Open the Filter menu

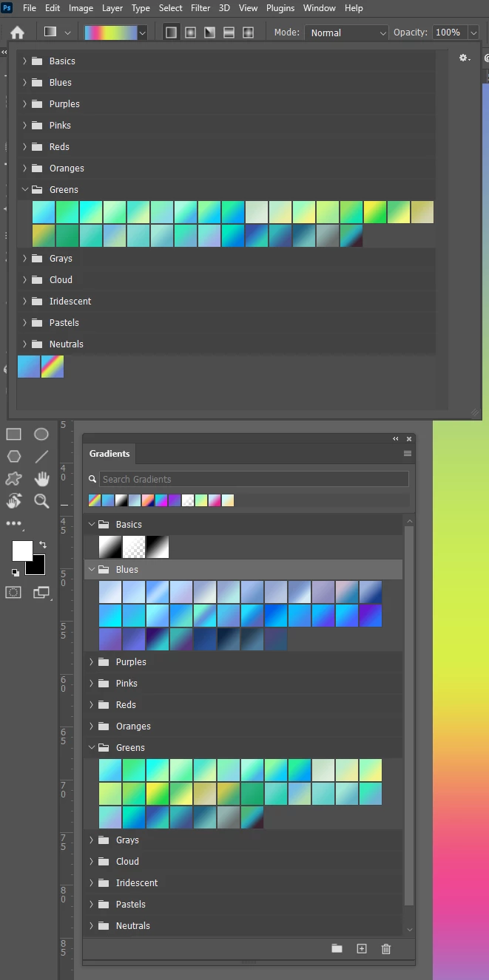[x=200, y=8]
